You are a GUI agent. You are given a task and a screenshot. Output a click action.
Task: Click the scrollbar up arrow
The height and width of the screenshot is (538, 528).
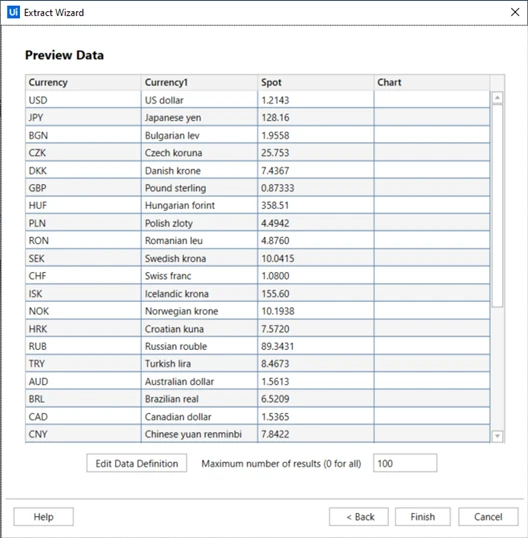(x=497, y=98)
